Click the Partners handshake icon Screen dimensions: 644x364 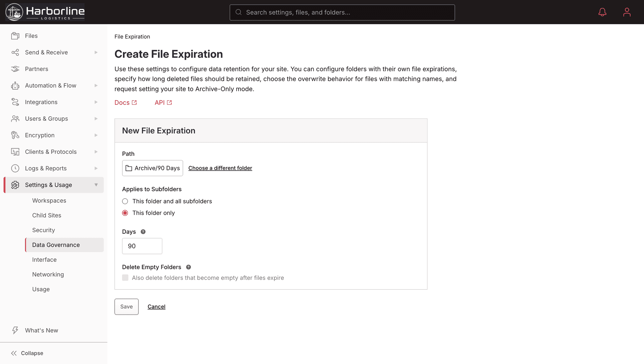tap(15, 69)
